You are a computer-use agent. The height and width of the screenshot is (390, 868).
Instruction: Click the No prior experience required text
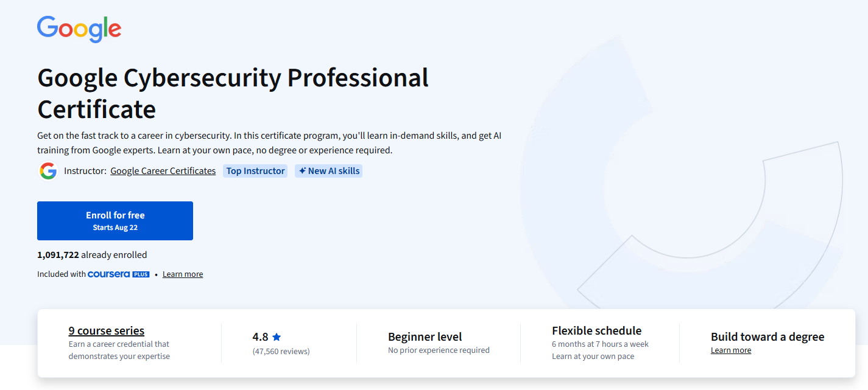439,350
